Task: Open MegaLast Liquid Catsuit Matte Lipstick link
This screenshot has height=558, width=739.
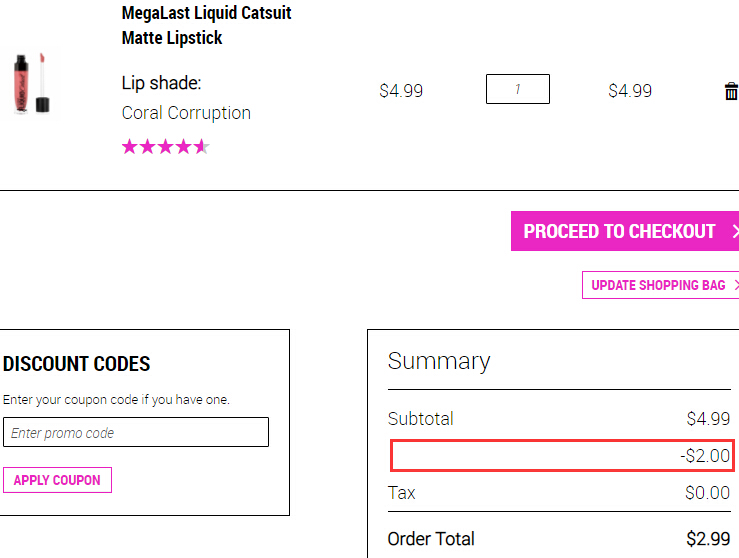Action: 206,25
